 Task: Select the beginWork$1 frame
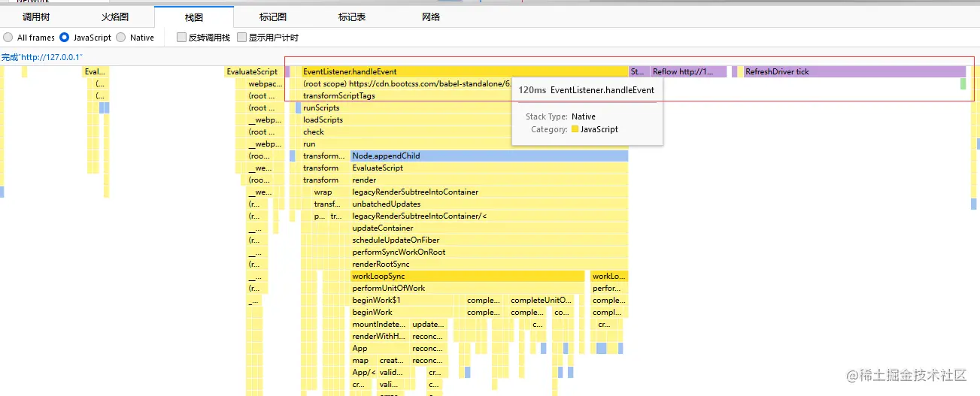[x=402, y=301]
